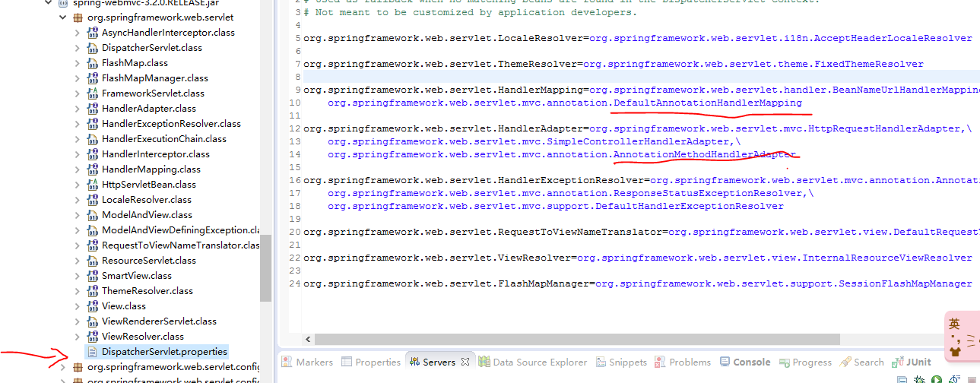Viewport: 980px width, 383px height.
Task: Click the properties file icon beside DispatcherServlet.properties
Action: [x=93, y=352]
